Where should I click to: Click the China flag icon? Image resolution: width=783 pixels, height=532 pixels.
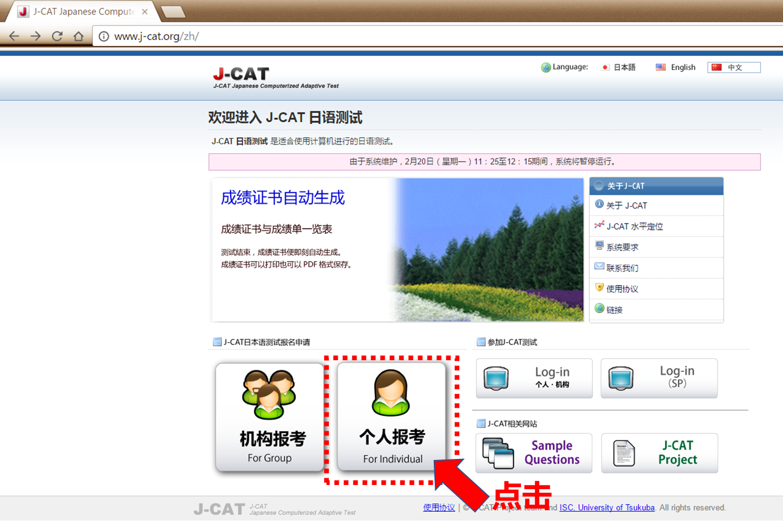tap(717, 67)
